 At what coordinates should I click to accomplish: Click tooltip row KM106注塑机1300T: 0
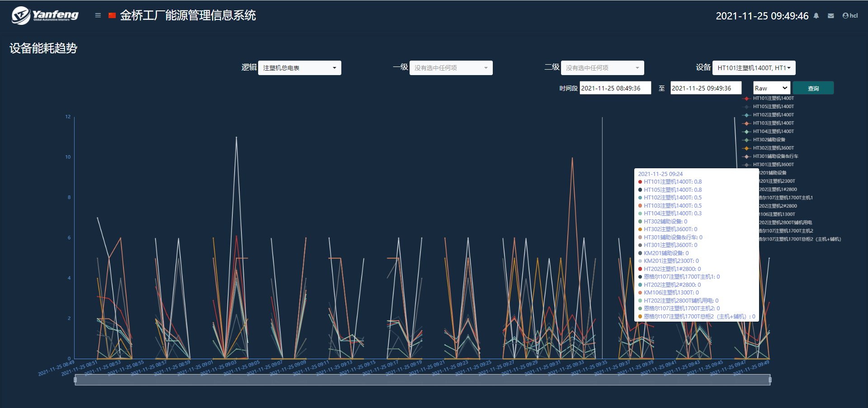[x=668, y=293]
